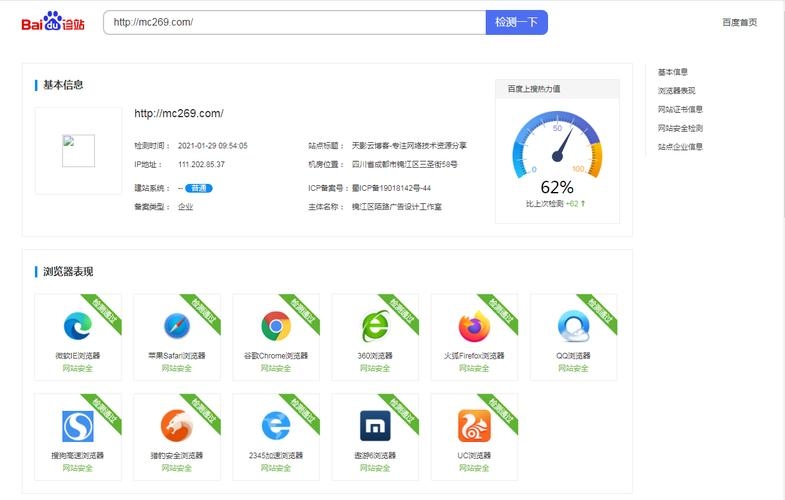The height and width of the screenshot is (500, 785).
Task: Click the 企业 filing type link
Action: pos(185,207)
